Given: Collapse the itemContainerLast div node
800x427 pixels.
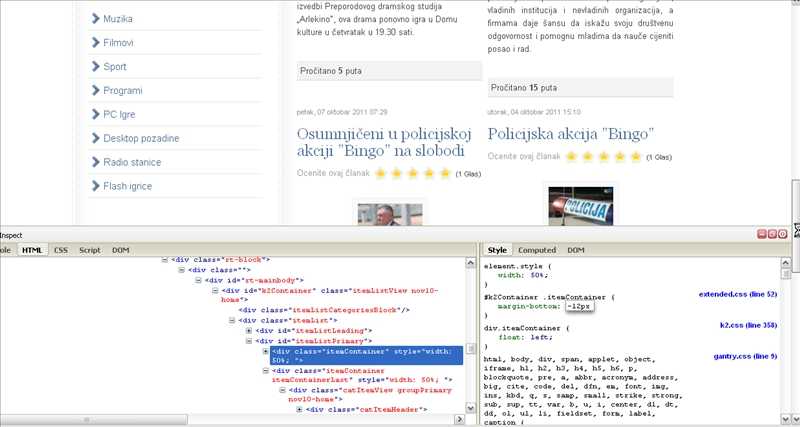Looking at the screenshot, I should tap(265, 371).
